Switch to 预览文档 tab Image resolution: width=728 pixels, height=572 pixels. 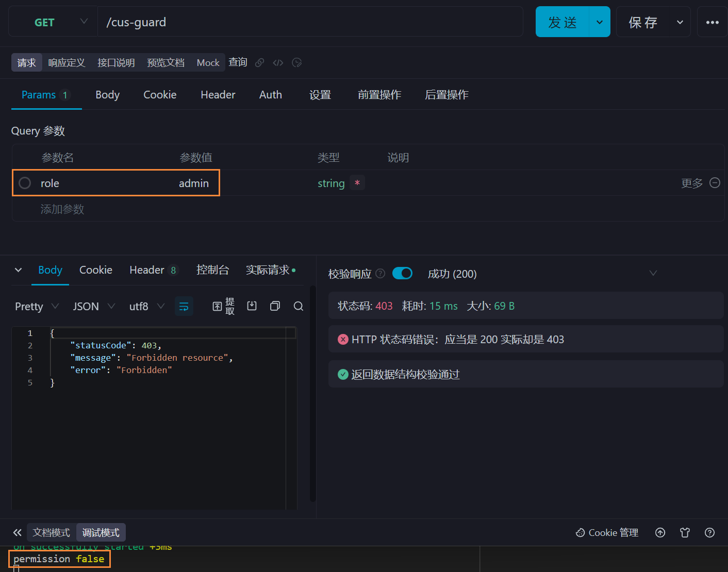click(x=166, y=62)
